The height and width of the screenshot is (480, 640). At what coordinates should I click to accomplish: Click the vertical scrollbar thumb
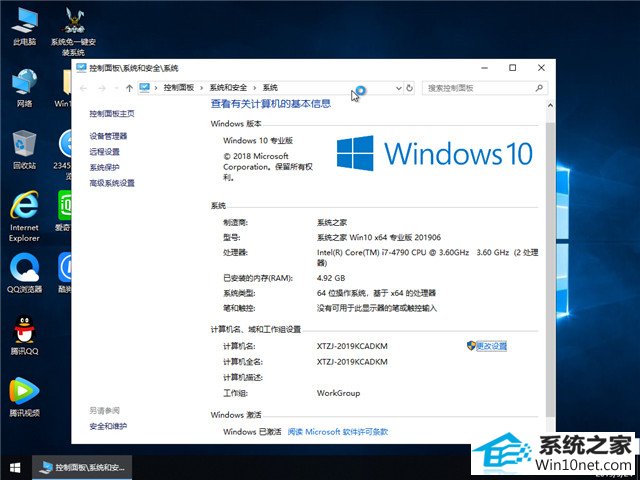[550, 269]
